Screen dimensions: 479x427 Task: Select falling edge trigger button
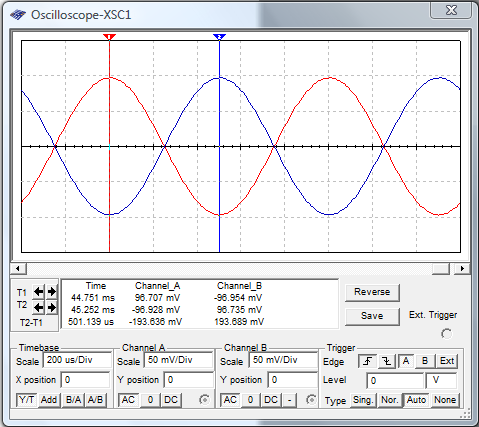(x=387, y=361)
